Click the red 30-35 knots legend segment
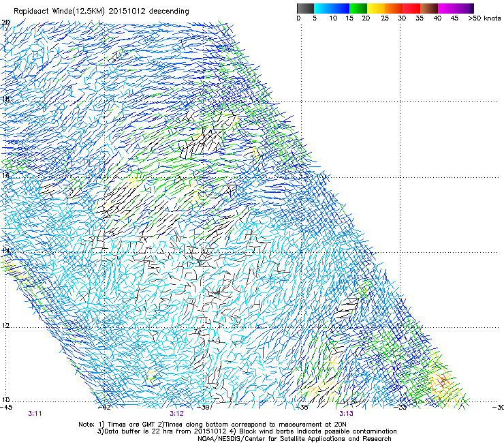 [x=411, y=8]
